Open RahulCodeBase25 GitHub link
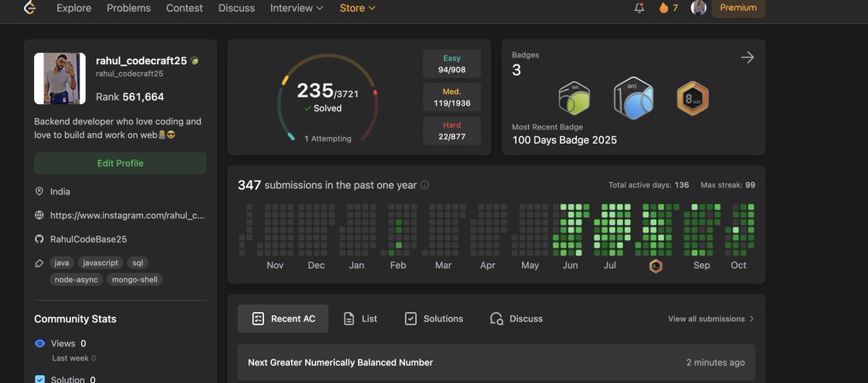 tap(88, 239)
